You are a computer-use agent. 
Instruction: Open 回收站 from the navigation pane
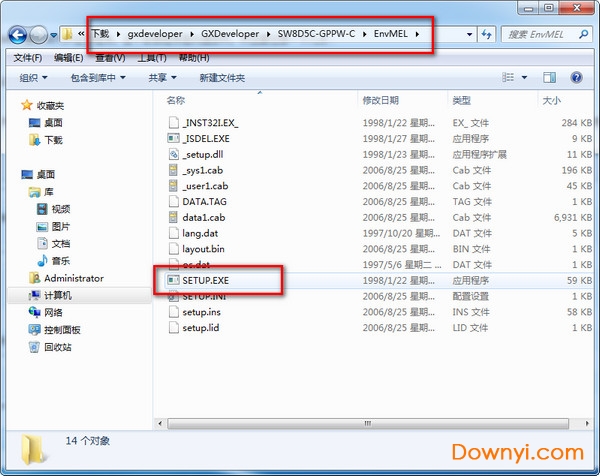58,347
